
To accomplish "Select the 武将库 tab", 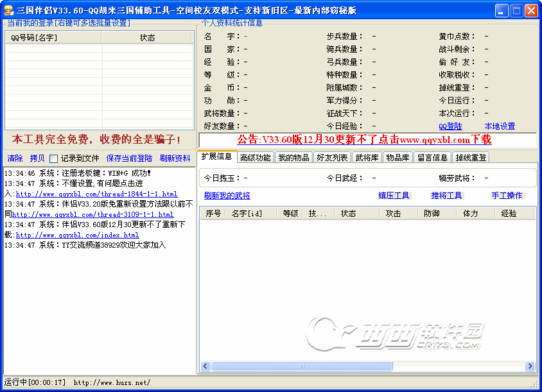I will click(367, 157).
